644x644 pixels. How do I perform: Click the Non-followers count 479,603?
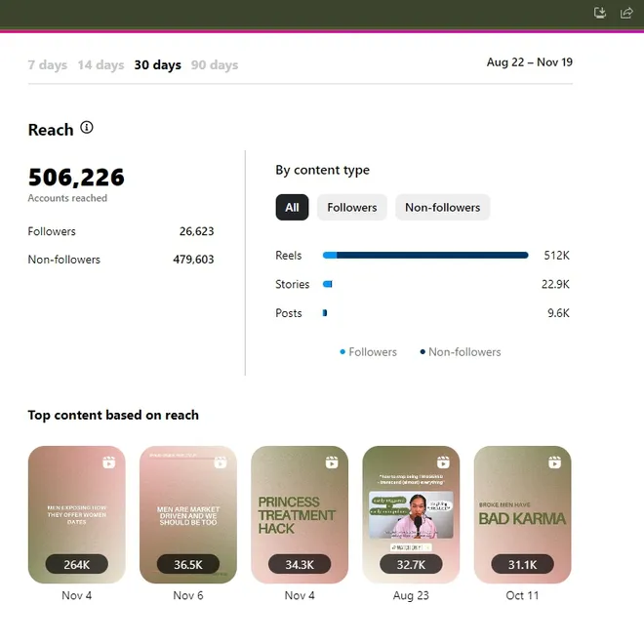(x=193, y=260)
